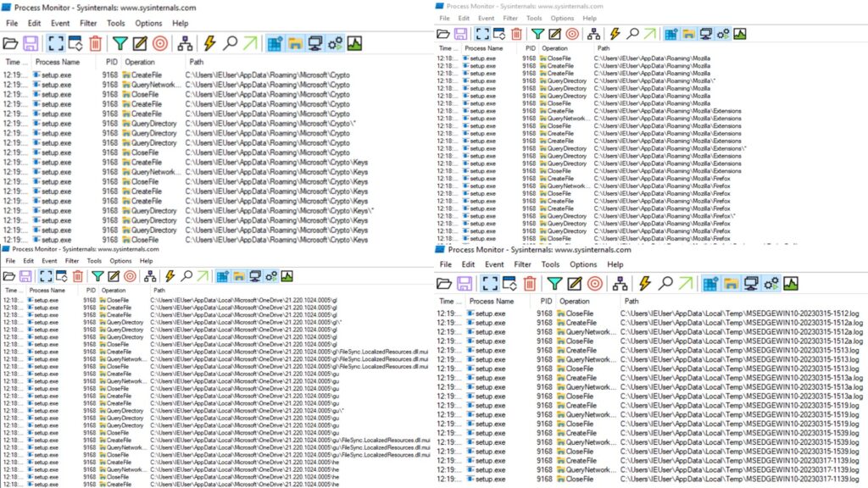868x488 pixels.
Task: Open Find with the magnifying glass icon
Action: [x=230, y=42]
